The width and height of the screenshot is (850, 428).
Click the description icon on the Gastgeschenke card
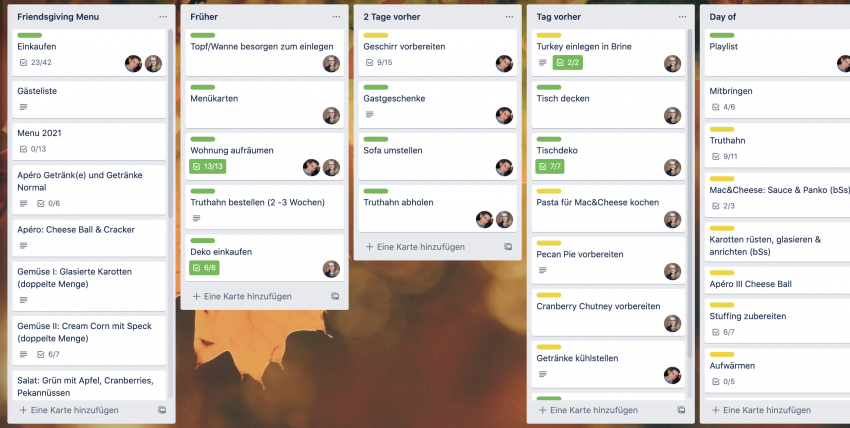pos(370,114)
